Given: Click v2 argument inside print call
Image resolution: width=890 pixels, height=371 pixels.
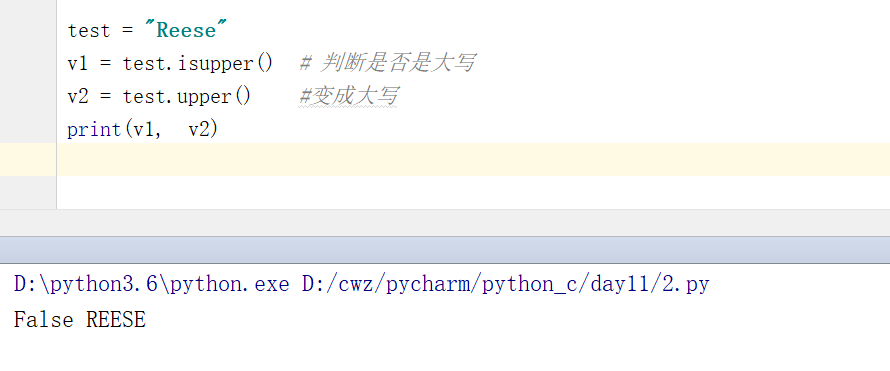Looking at the screenshot, I should pyautogui.click(x=199, y=130).
